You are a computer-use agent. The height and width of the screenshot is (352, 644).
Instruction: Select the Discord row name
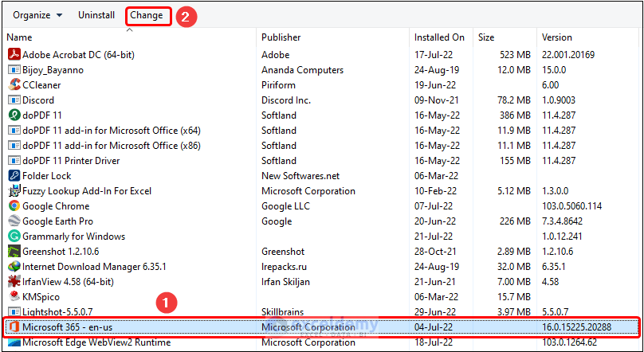click(38, 100)
